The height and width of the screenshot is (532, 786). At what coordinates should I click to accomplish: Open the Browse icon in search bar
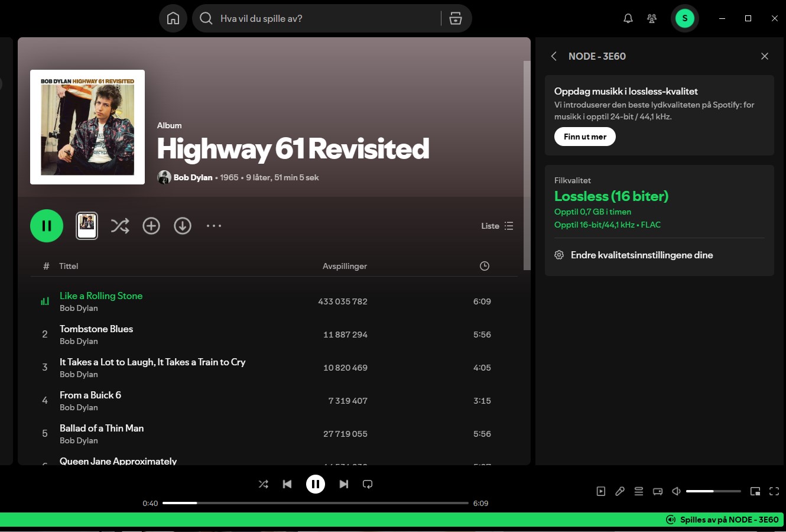pyautogui.click(x=456, y=18)
